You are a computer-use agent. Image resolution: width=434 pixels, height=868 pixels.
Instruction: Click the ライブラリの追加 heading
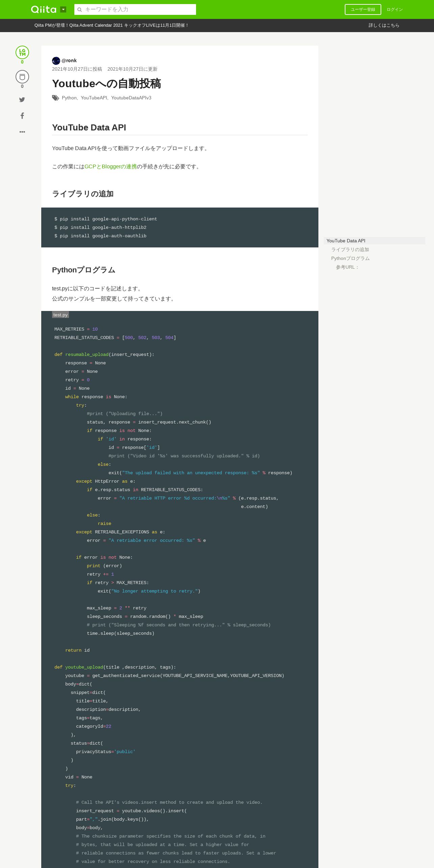[83, 194]
